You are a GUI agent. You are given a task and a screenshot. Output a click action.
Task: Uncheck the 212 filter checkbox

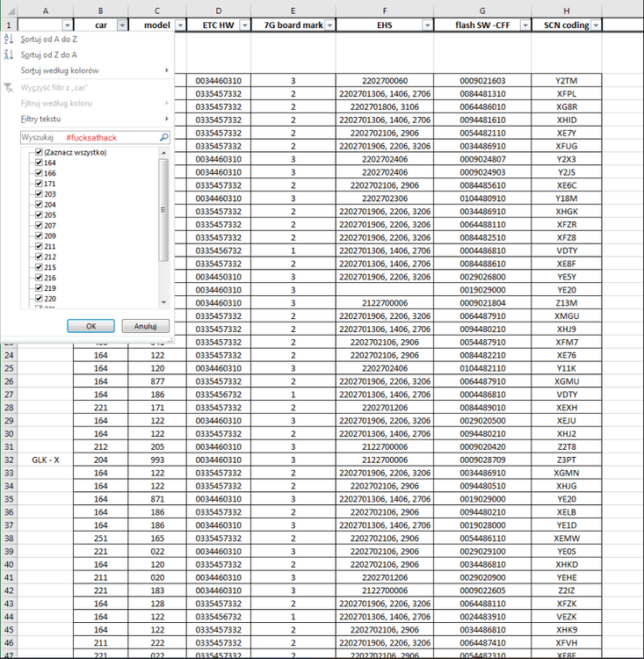pos(39,257)
